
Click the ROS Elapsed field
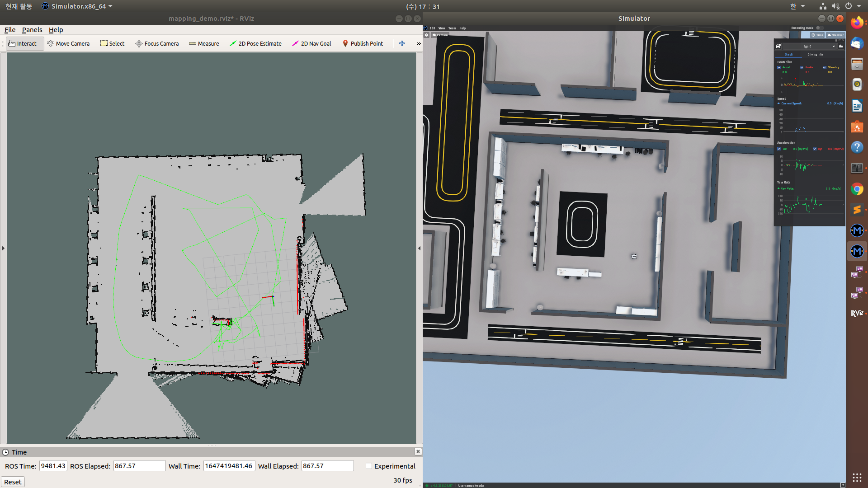[x=139, y=466]
